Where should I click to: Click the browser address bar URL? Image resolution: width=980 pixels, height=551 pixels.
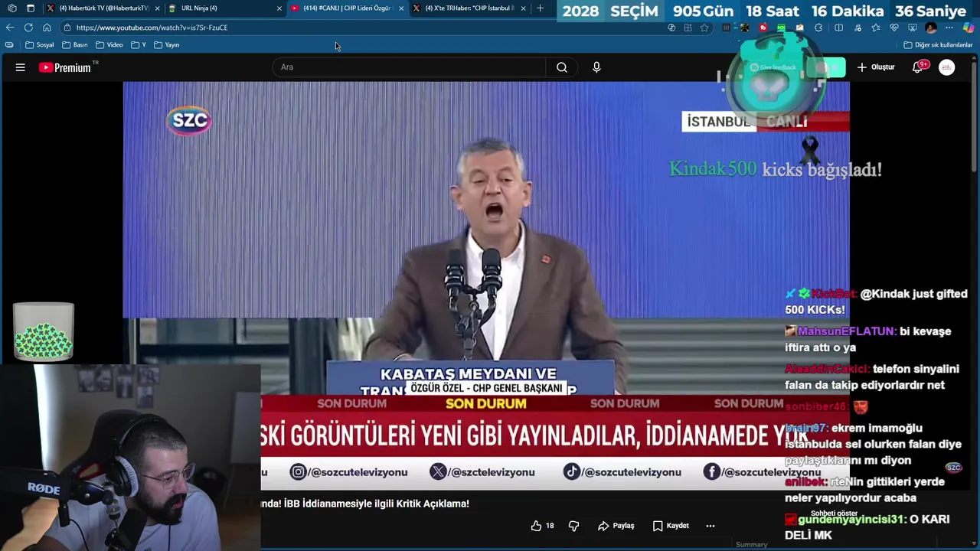152,28
